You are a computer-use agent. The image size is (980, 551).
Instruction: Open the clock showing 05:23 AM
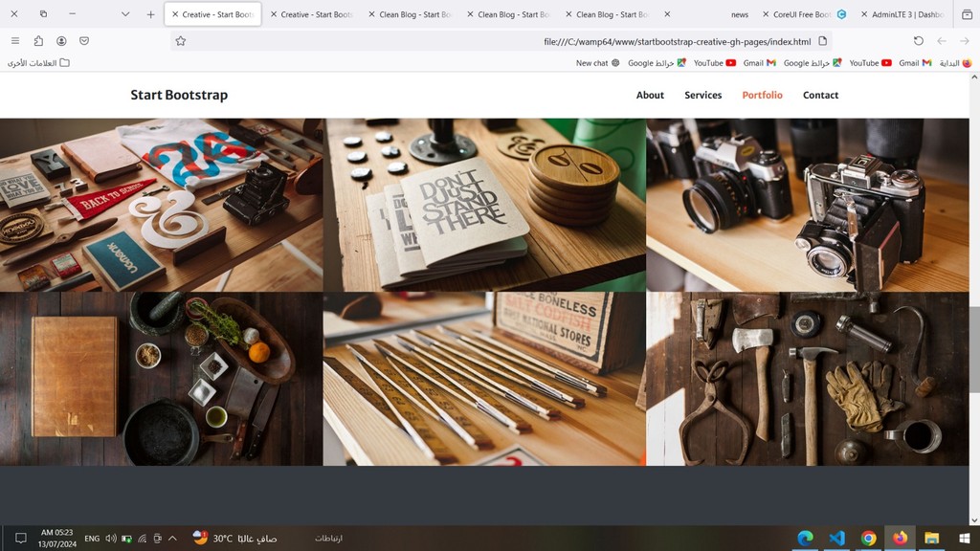tap(56, 538)
